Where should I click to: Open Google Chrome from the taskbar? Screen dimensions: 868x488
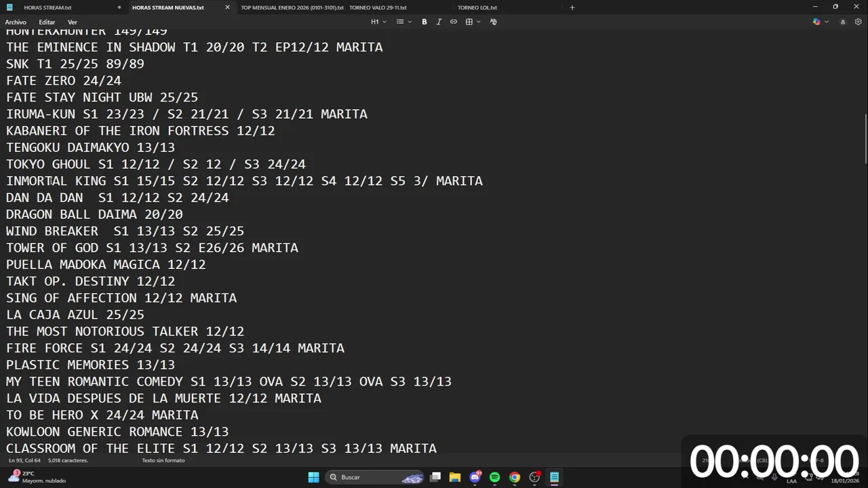[x=515, y=477]
